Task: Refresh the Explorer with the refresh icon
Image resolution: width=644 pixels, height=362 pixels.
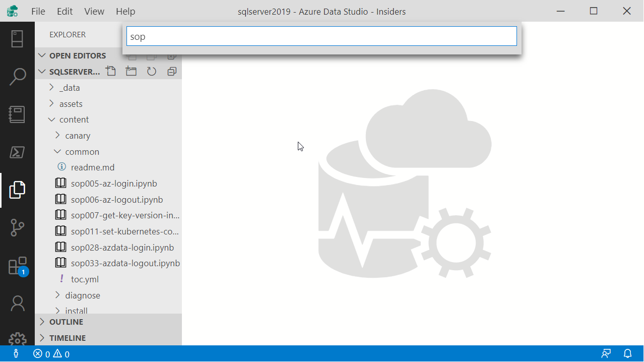Action: pyautogui.click(x=151, y=71)
